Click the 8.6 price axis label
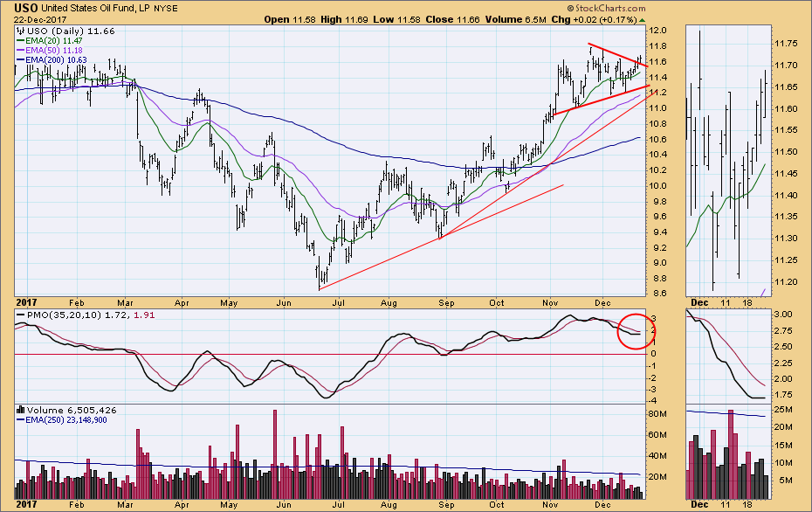 (x=658, y=294)
